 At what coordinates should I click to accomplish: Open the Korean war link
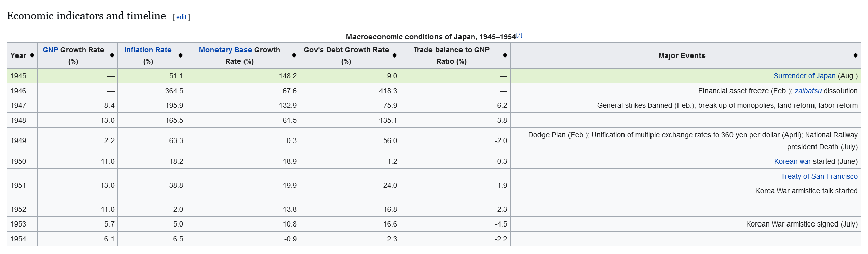[x=792, y=161]
